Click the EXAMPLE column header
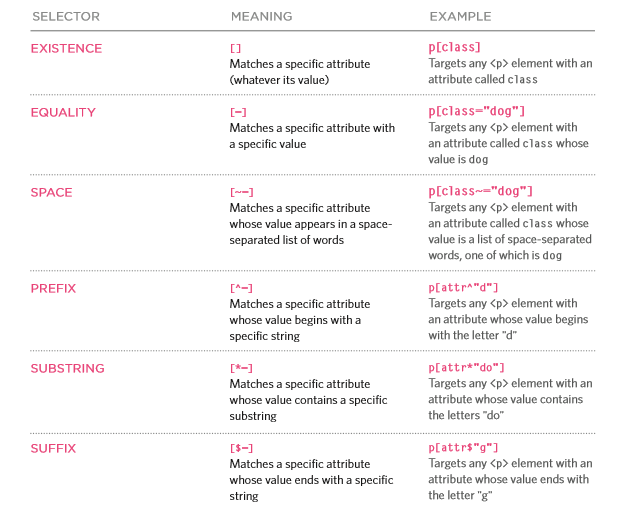This screenshot has height=513, width=619. pyautogui.click(x=460, y=17)
